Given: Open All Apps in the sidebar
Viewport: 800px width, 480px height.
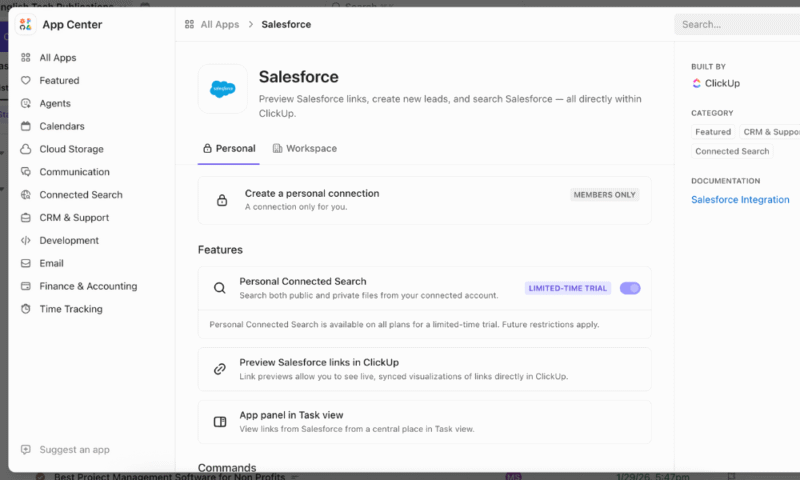Looking at the screenshot, I should (58, 58).
